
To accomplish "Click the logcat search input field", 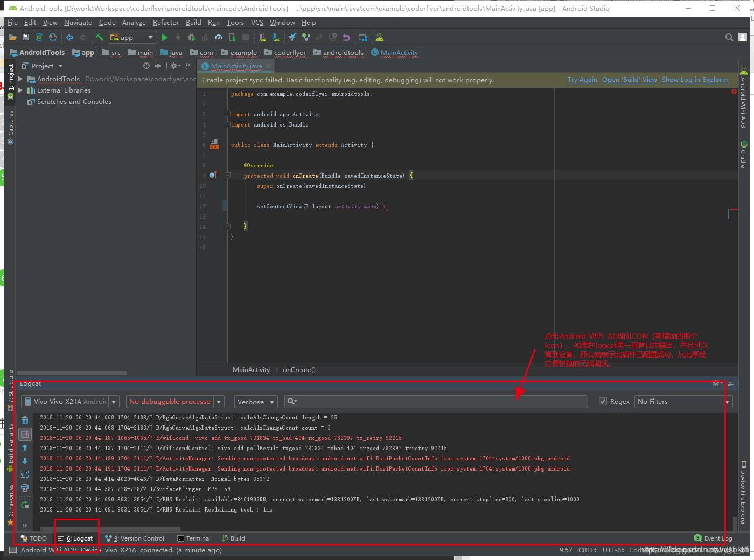I will point(436,402).
